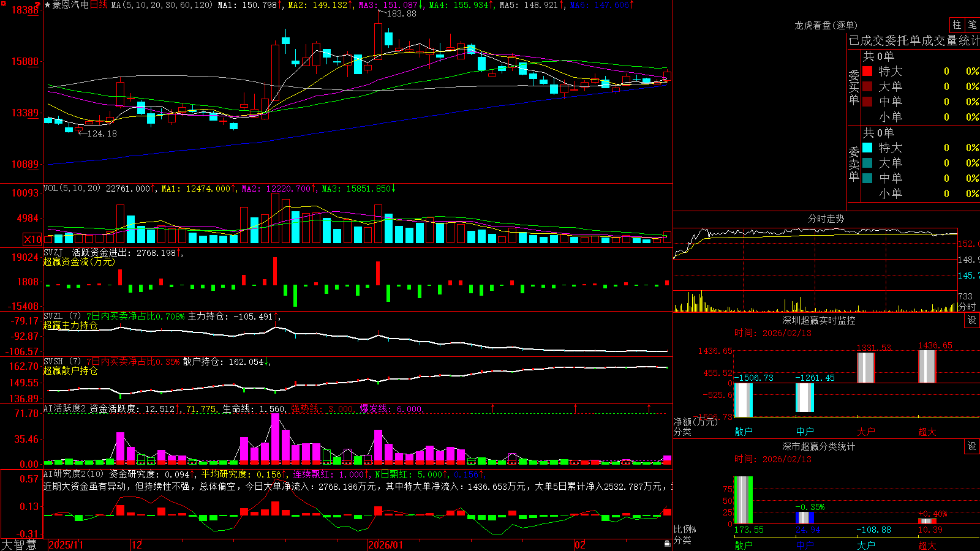
Task: Click red 特大 buy-order color swatch
Action: [x=867, y=71]
